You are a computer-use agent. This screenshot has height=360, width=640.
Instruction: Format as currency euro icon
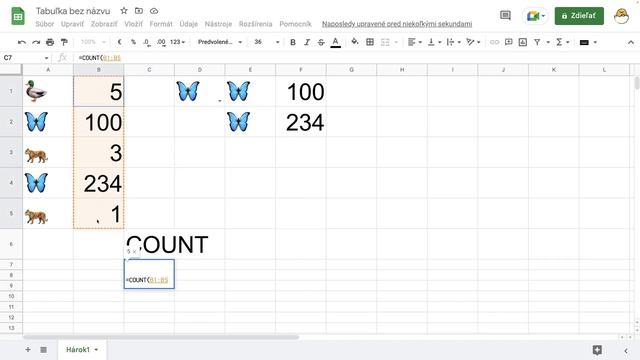click(x=119, y=42)
